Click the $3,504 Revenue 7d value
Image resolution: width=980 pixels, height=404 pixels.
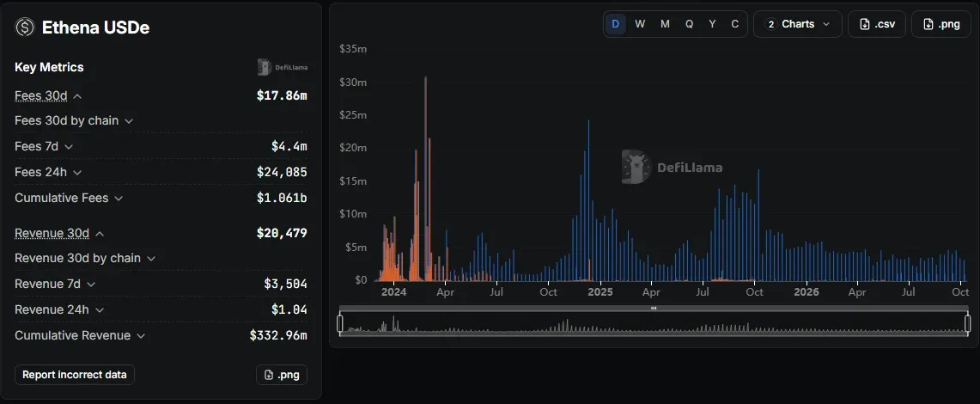pyautogui.click(x=286, y=284)
